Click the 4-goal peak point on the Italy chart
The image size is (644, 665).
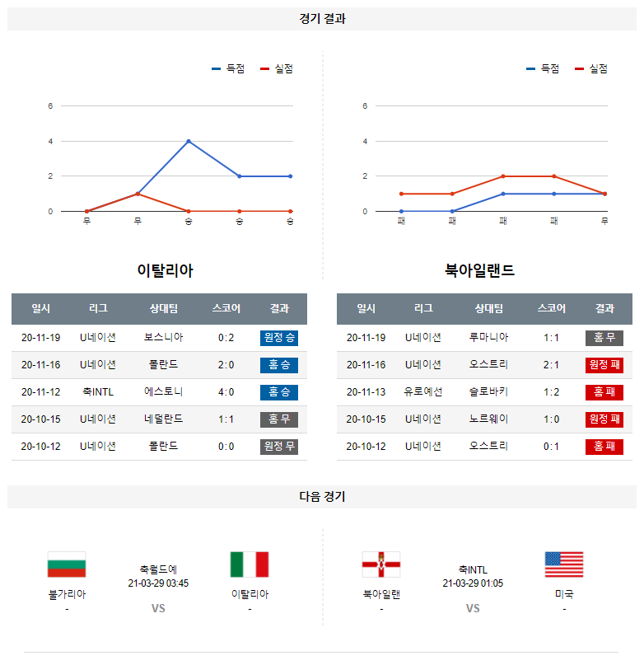[x=189, y=141]
